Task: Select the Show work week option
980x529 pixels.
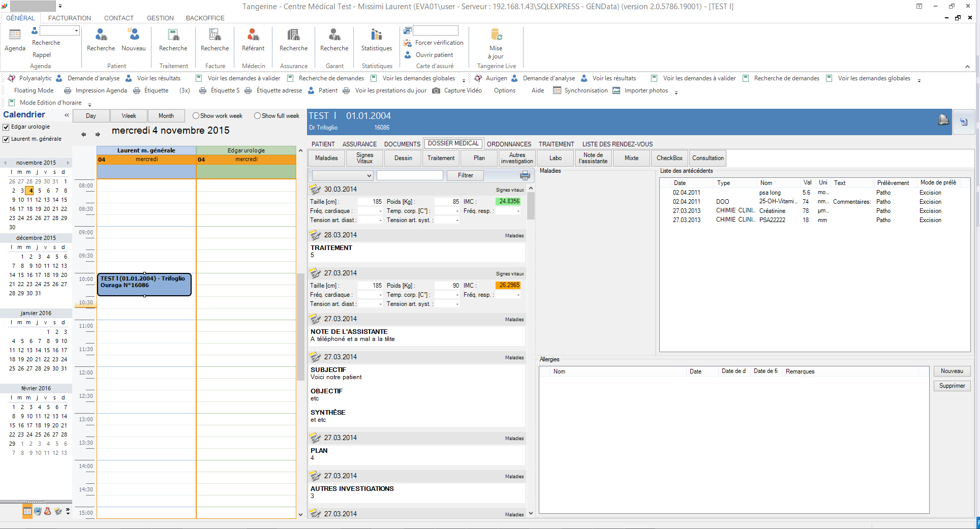Action: tap(196, 116)
